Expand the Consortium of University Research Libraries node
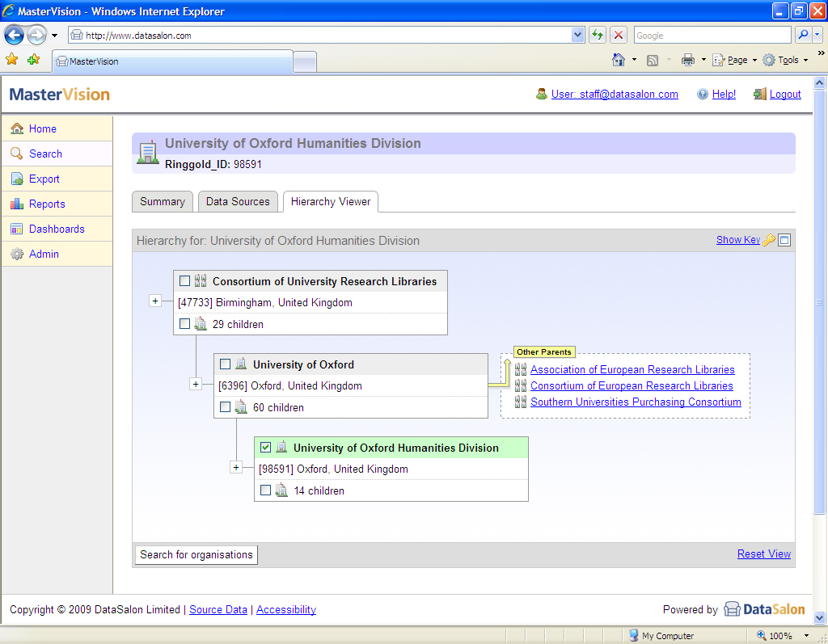This screenshot has width=828, height=644. click(x=155, y=301)
